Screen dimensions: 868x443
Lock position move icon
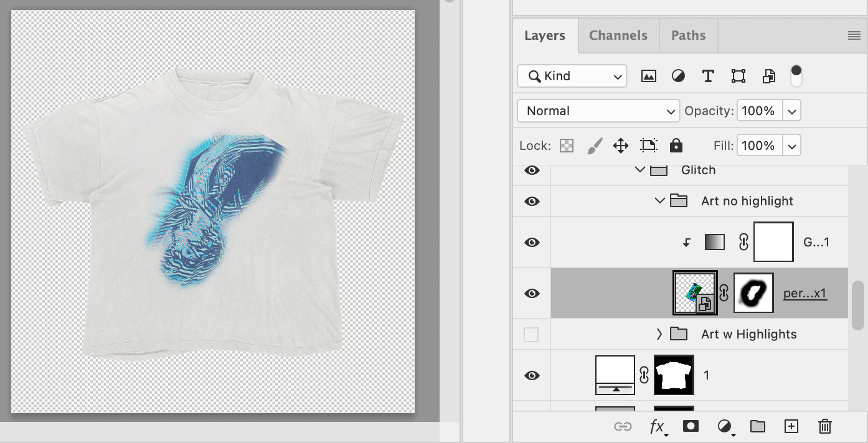[621, 146]
